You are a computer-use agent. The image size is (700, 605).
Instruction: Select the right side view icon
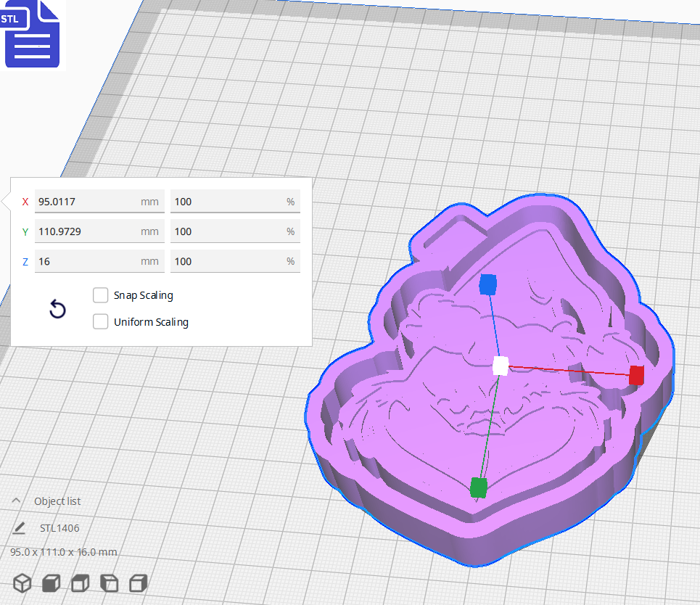tap(136, 583)
